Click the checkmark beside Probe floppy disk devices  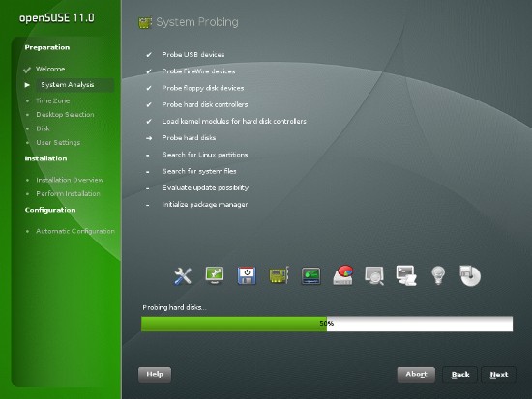149,88
